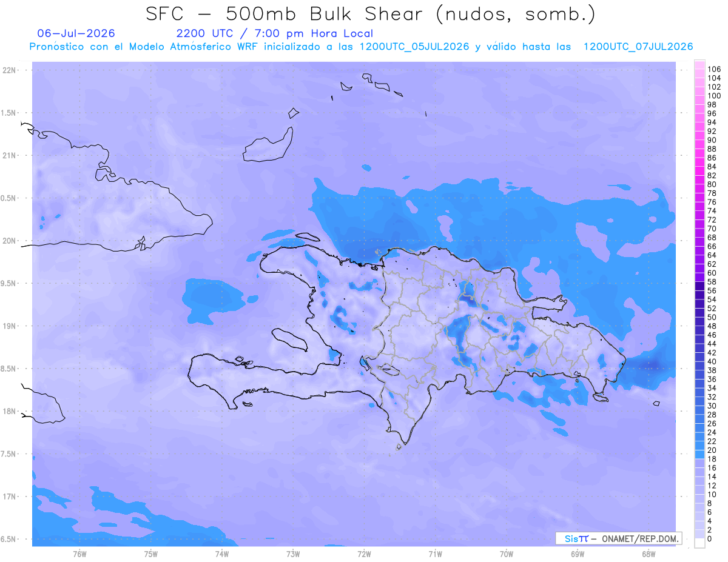
Task: Click the initialization time "1200UTC_05JUL2026" in the subtitle
Action: click(414, 47)
